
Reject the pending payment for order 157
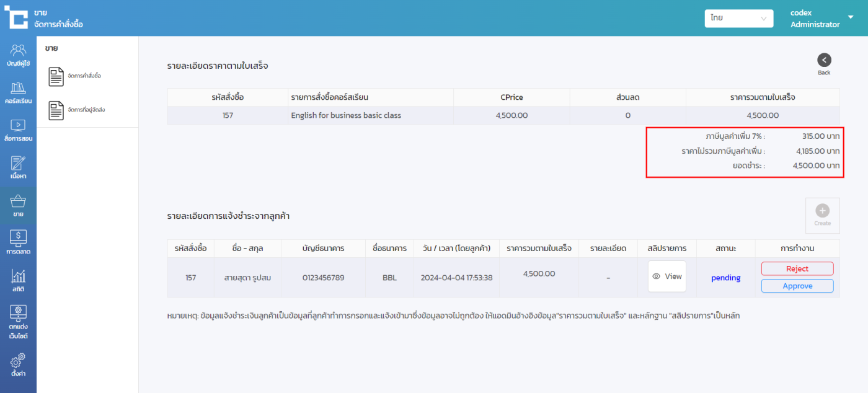[x=797, y=268]
